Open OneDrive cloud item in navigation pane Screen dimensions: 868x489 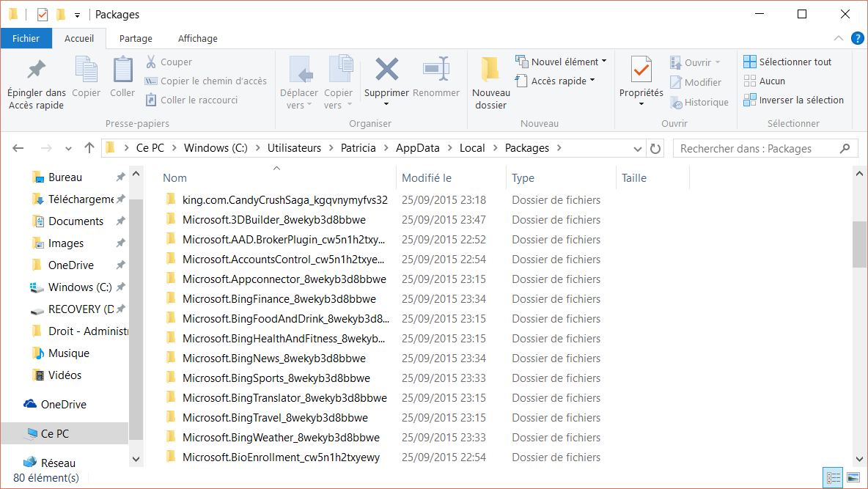(x=64, y=404)
